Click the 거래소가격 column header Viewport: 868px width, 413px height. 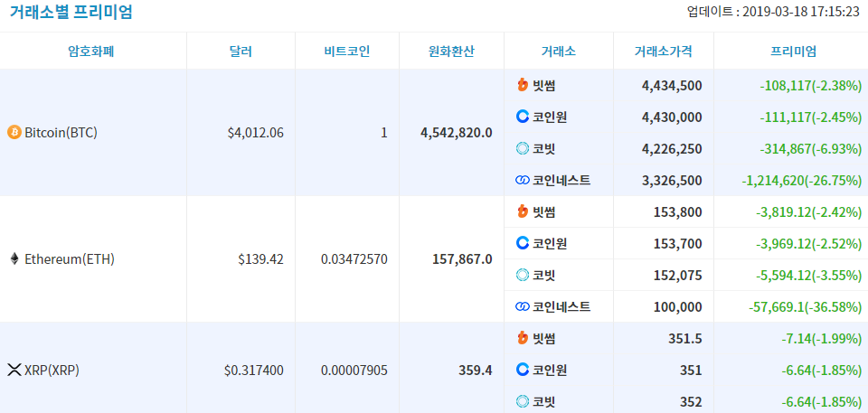click(663, 52)
